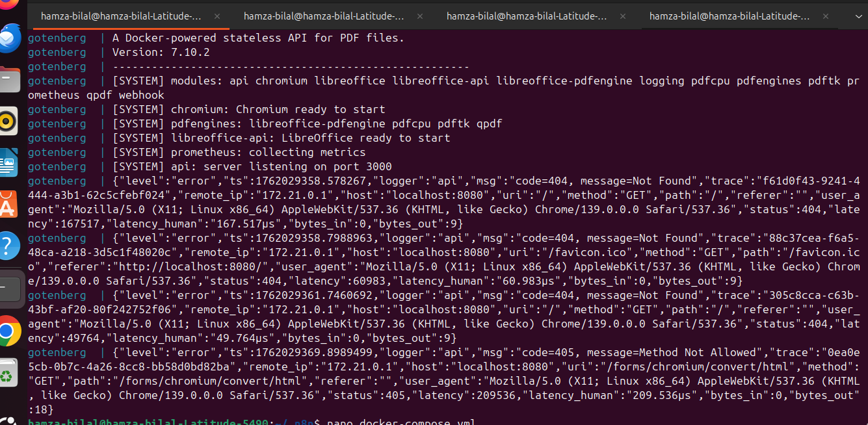
Task: Open Thunderbird Mail from the dock
Action: tap(11, 39)
